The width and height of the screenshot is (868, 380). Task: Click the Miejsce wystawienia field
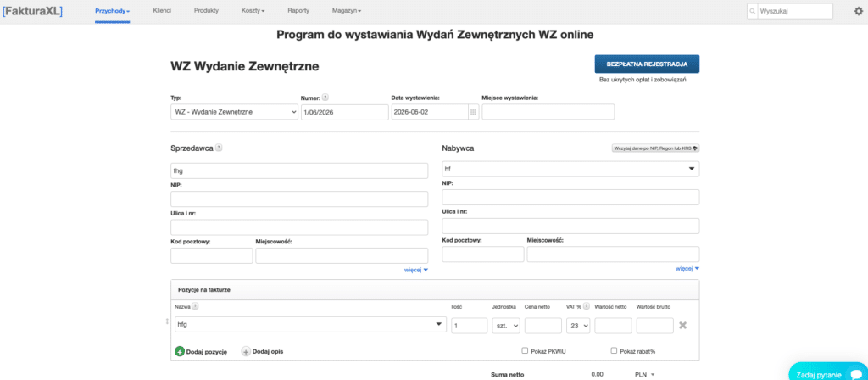pos(548,112)
